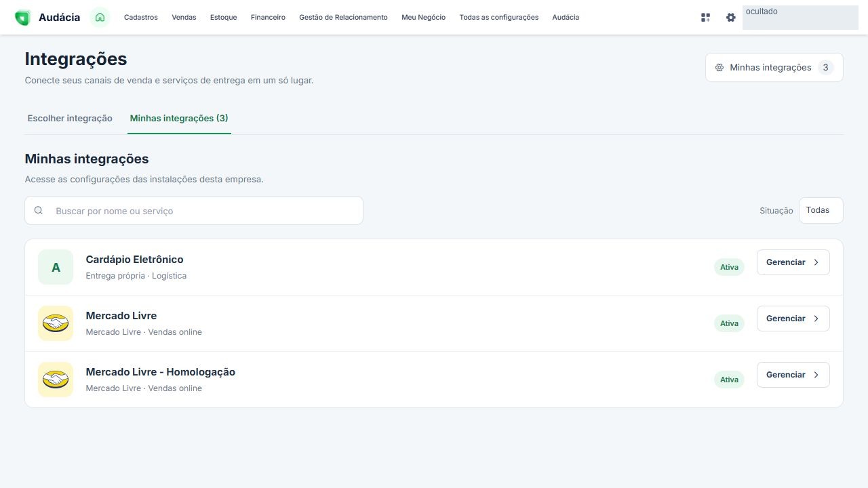Switch to Escolher integração tab
The height and width of the screenshot is (488, 868).
(70, 118)
